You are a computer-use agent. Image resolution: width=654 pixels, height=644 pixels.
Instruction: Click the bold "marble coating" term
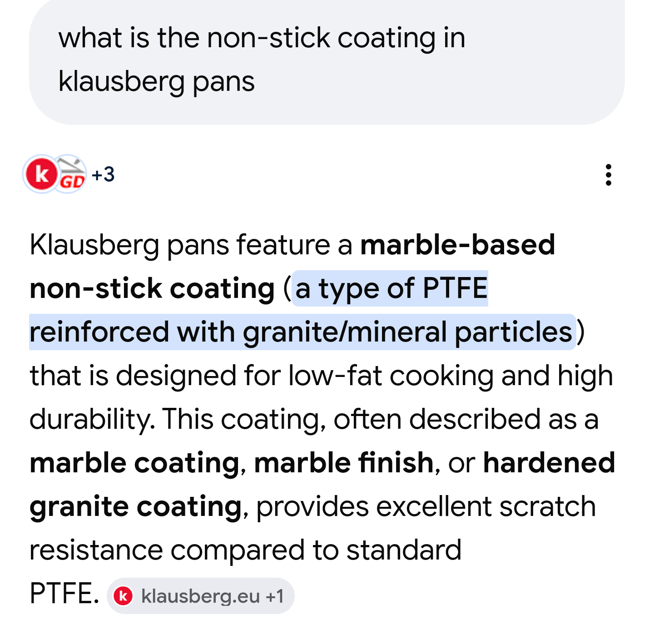pyautogui.click(x=134, y=463)
